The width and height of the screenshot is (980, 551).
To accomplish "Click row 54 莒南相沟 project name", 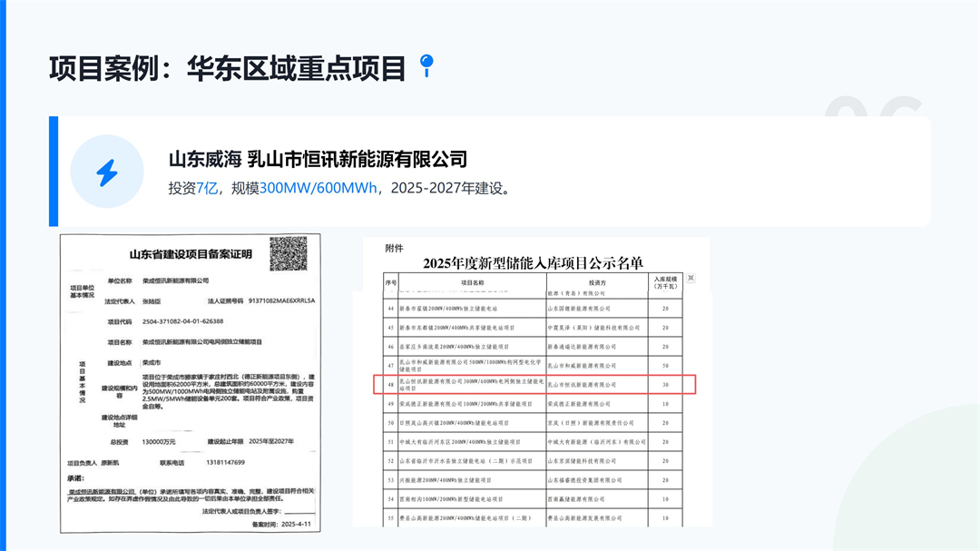I will click(x=451, y=499).
